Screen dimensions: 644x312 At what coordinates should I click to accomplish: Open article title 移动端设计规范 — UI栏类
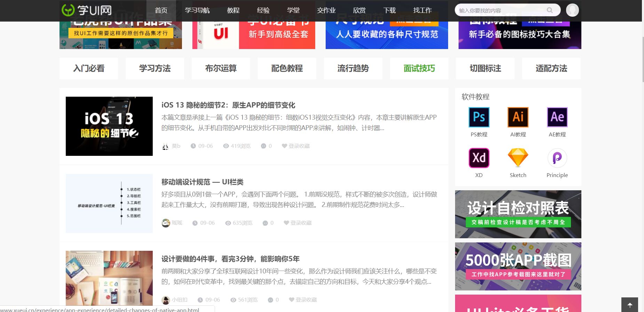pyautogui.click(x=202, y=182)
